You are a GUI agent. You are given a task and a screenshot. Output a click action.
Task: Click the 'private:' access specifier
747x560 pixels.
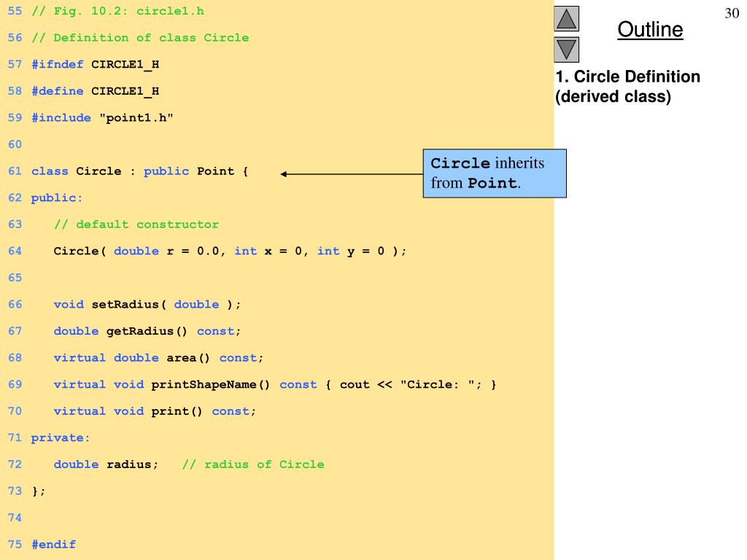tap(61, 437)
